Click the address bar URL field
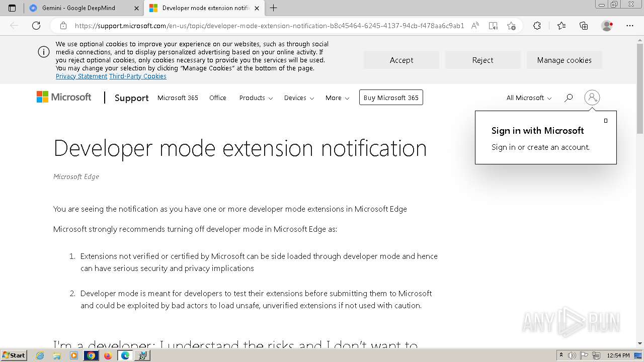This screenshot has height=362, width=644. coord(269,26)
